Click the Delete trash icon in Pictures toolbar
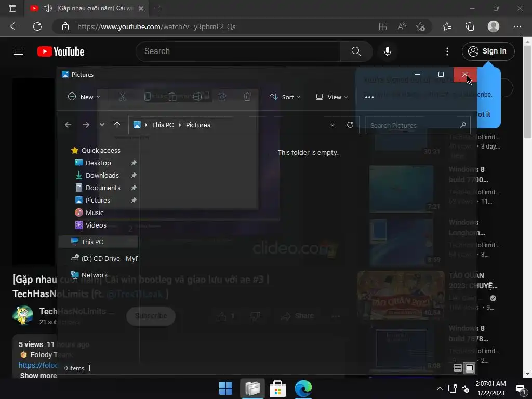 pyautogui.click(x=247, y=97)
